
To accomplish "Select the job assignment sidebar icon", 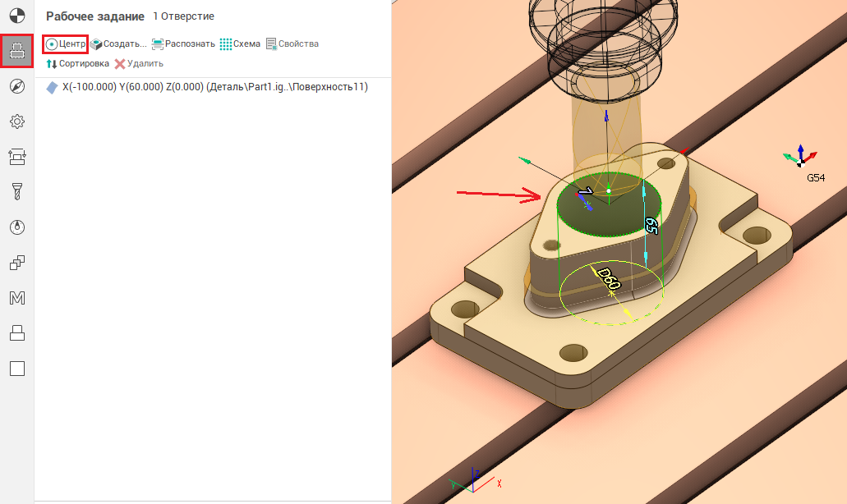I will [16, 51].
